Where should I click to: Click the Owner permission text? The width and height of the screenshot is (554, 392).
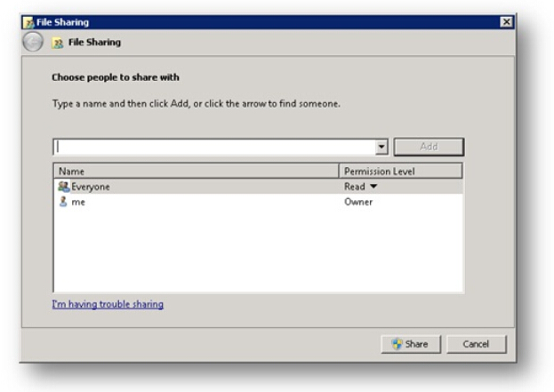(x=358, y=202)
